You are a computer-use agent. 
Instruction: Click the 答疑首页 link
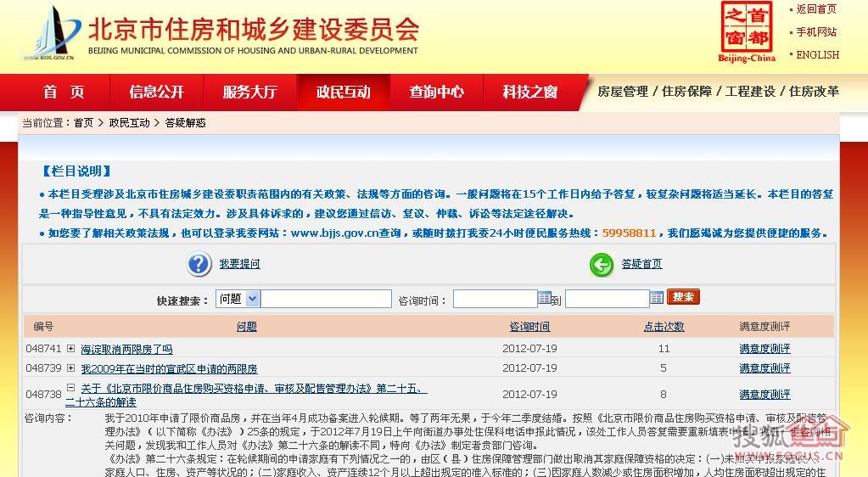641,264
